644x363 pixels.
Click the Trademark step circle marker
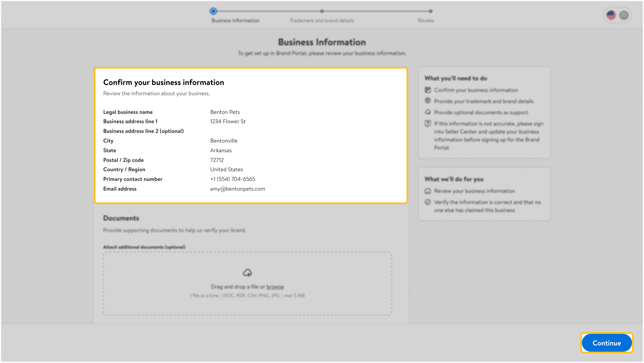(x=322, y=11)
